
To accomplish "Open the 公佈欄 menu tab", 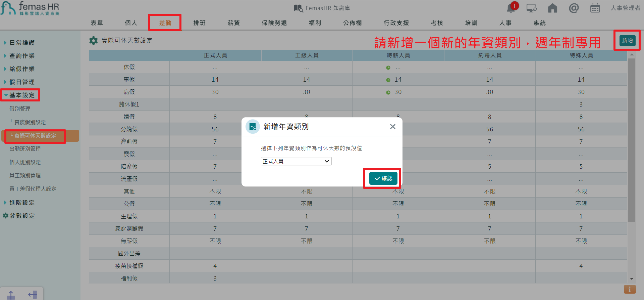I will [352, 23].
